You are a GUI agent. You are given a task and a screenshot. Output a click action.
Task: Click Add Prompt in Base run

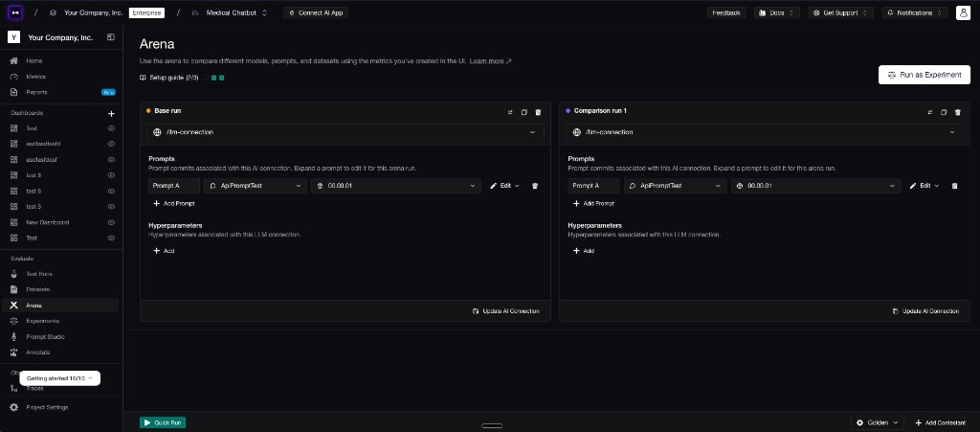click(x=174, y=204)
